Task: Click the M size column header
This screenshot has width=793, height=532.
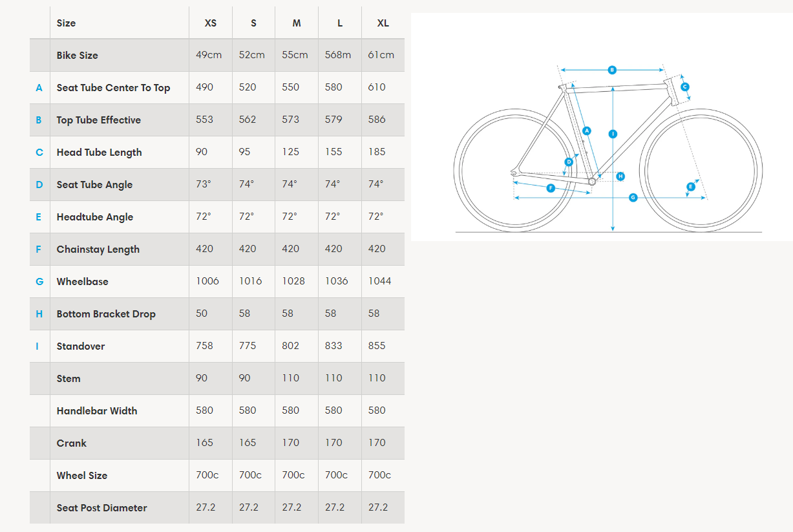Action: coord(297,23)
